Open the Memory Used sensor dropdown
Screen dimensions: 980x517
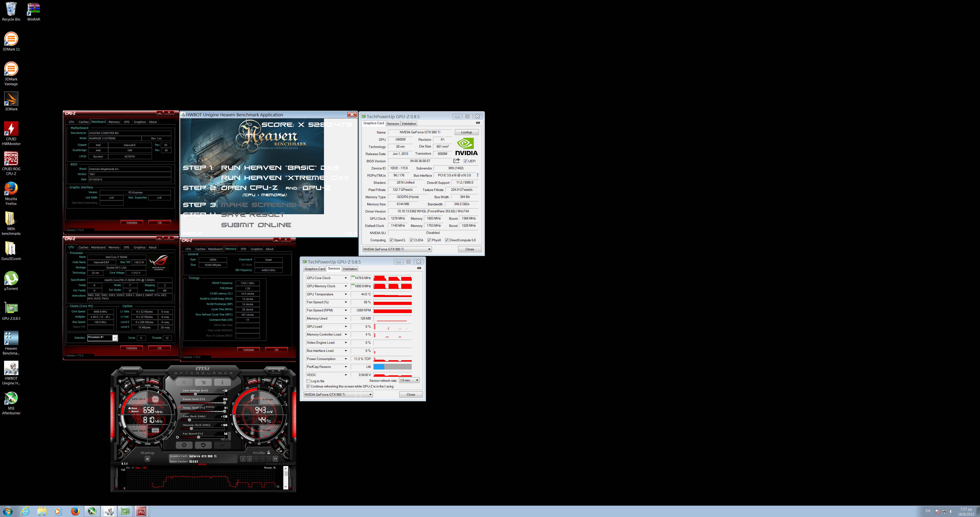click(346, 319)
